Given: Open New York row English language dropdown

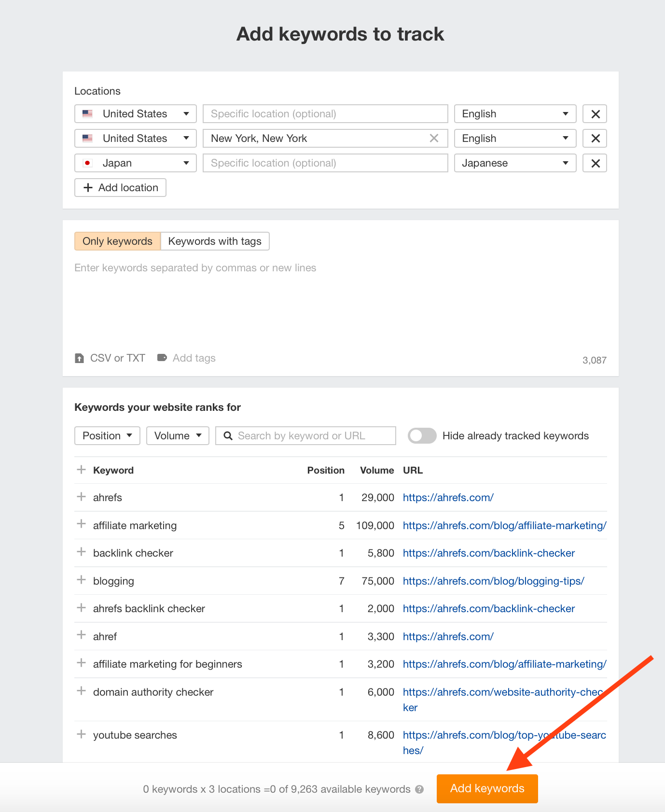Looking at the screenshot, I should [x=515, y=139].
